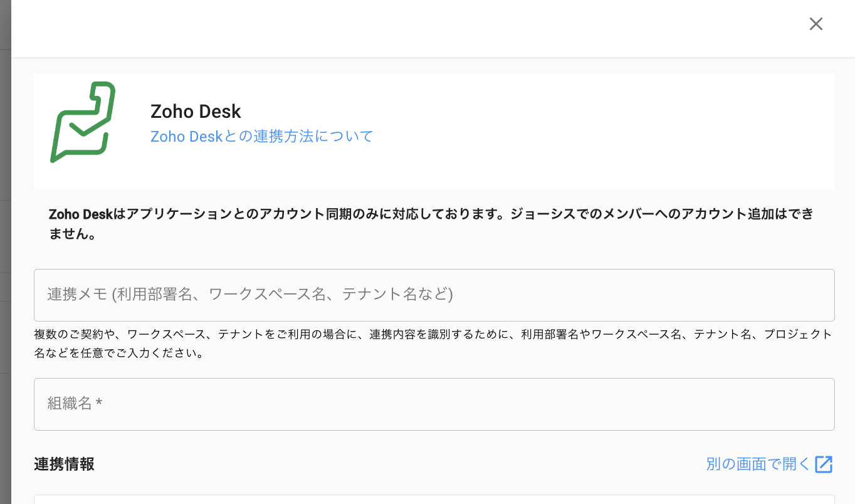This screenshot has height=504, width=855.
Task: Click the 組織名 * placeholder label
Action: [x=75, y=404]
